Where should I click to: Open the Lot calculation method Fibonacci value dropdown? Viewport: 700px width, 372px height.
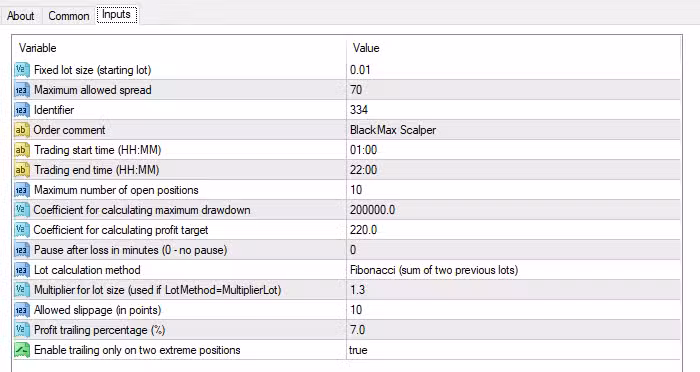pyautogui.click(x=513, y=270)
